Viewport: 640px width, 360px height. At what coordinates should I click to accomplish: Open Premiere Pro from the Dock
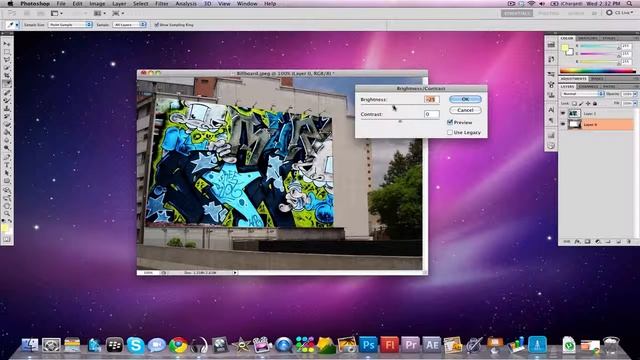pos(410,345)
